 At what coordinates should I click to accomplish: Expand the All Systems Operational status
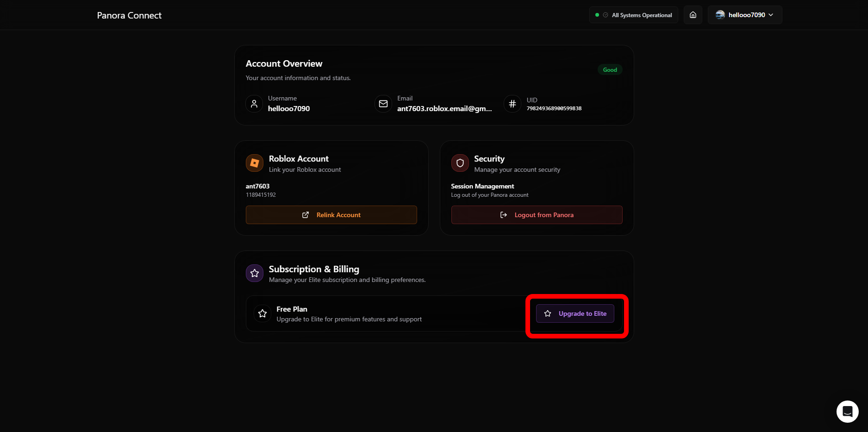(633, 15)
